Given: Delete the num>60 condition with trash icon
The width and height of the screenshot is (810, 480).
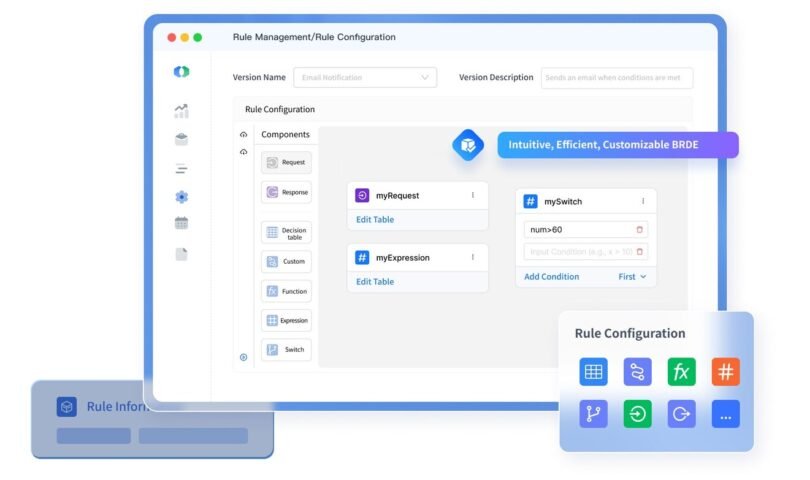Looking at the screenshot, I should click(x=640, y=230).
